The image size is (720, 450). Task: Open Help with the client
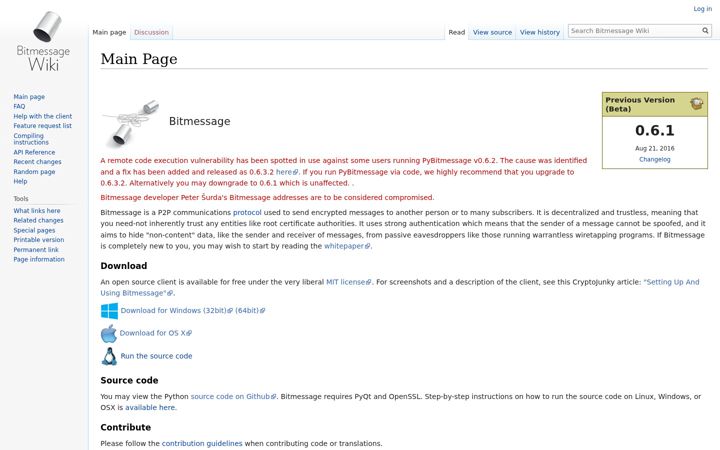coord(43,116)
